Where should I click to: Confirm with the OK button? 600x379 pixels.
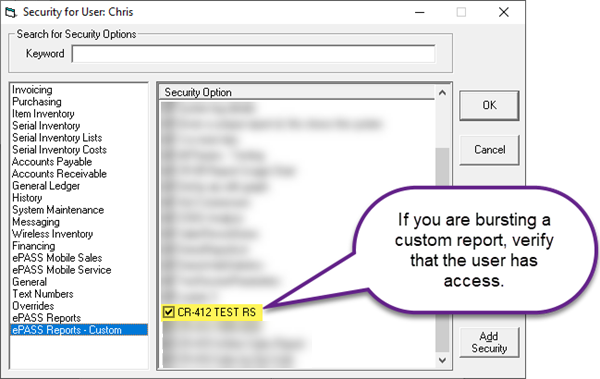click(x=489, y=105)
